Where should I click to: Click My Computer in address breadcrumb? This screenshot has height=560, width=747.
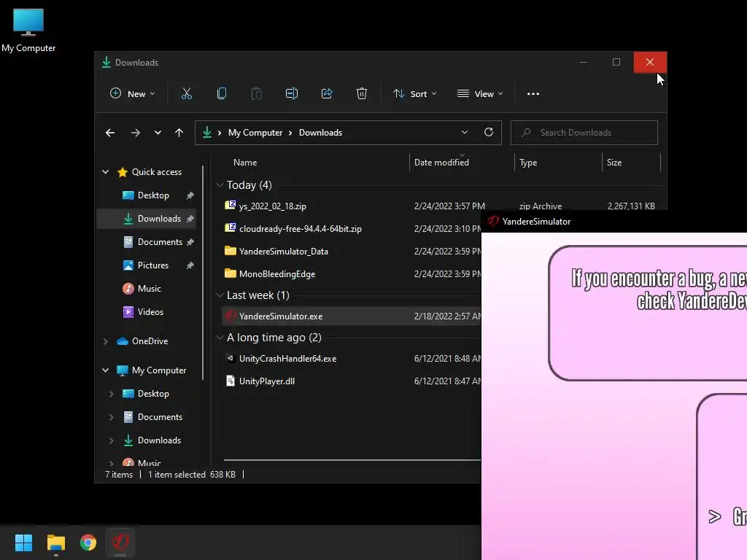point(255,133)
